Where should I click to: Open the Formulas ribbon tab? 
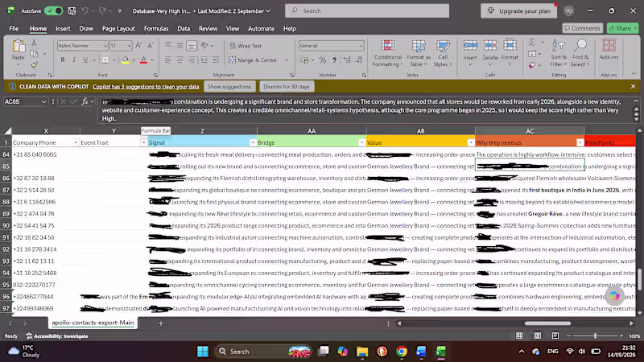coord(156,28)
